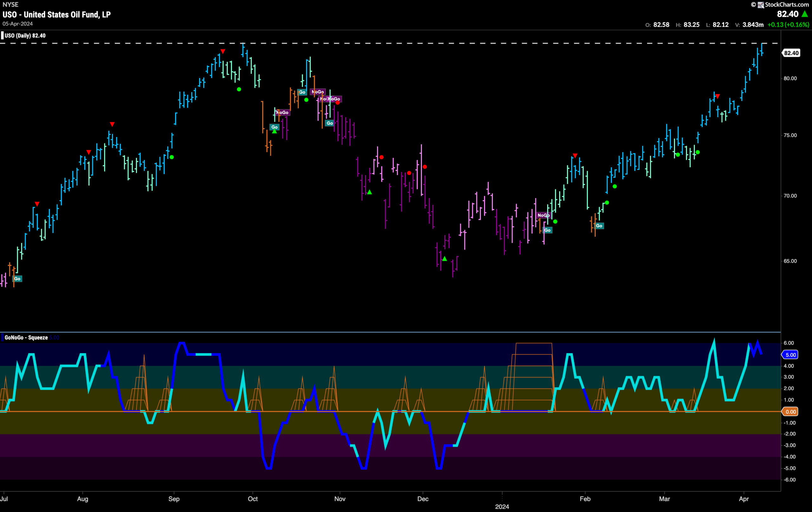Screen dimensions: 812x512
Task: Click the red down triangle at September peak
Action: coord(223,51)
